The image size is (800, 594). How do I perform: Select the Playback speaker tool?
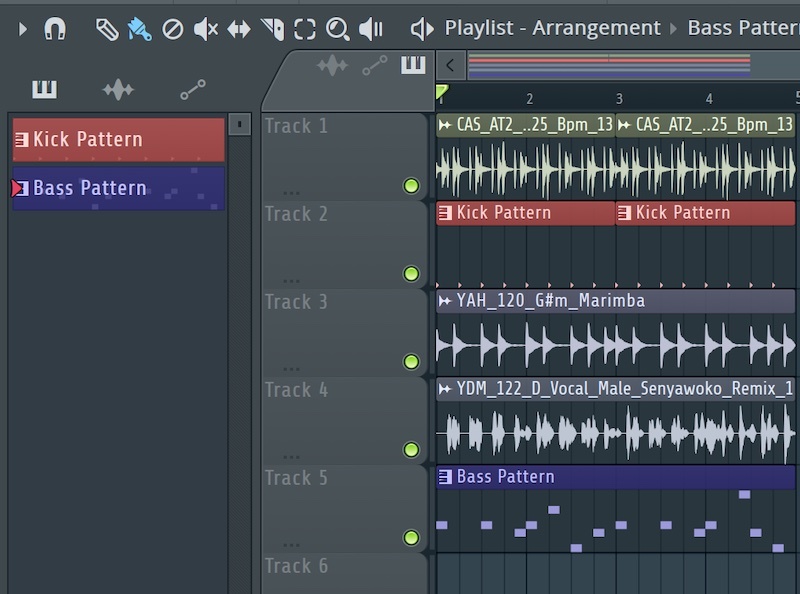pyautogui.click(x=371, y=29)
